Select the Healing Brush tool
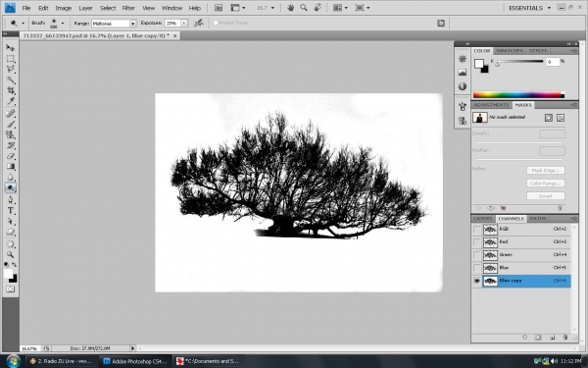Screen dimensions: 588x368 click(10, 114)
